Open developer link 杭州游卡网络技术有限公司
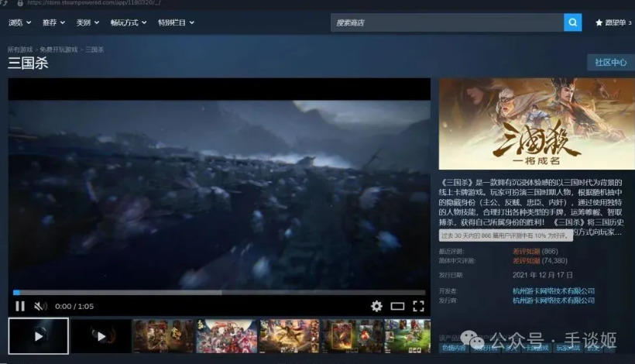The width and height of the screenshot is (635, 364). (x=554, y=290)
